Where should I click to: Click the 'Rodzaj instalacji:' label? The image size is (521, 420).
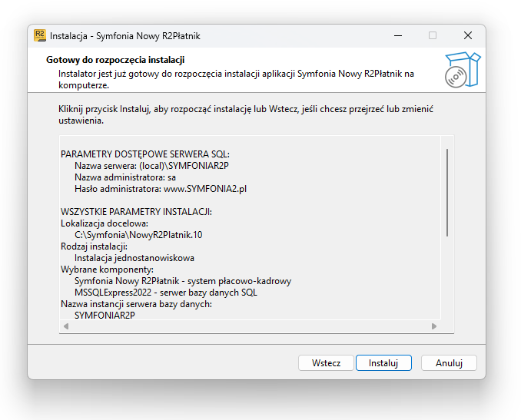[x=94, y=246]
